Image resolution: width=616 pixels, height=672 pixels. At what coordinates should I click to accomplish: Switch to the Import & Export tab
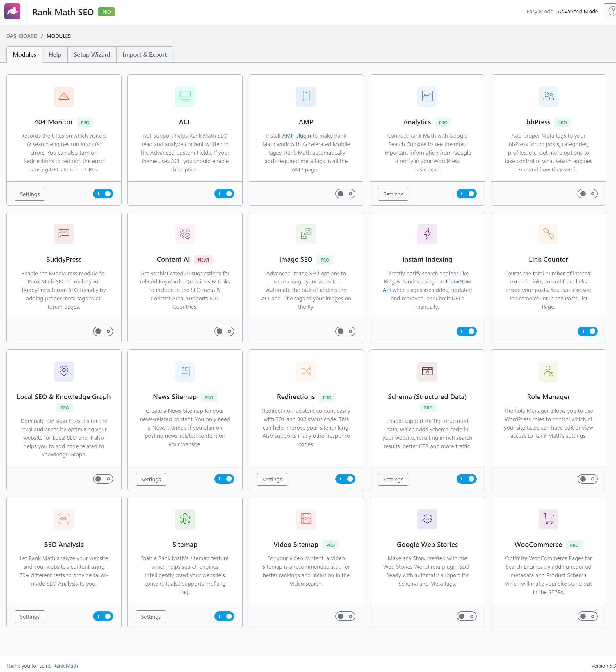[x=144, y=55]
